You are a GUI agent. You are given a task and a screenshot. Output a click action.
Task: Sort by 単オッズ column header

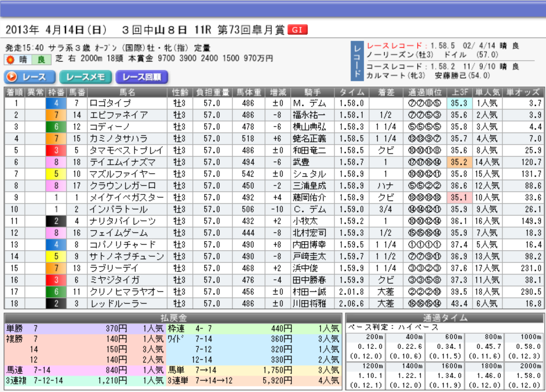[523, 92]
